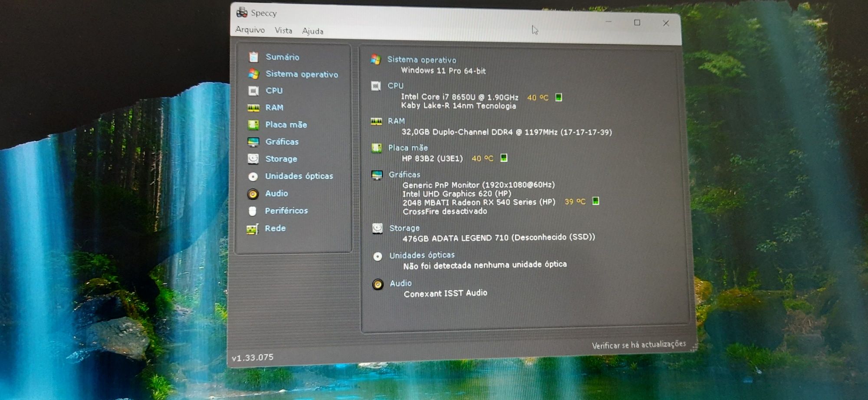Click 'Intel Core i7 8650U @ 1.90GHz' text
The width and height of the screenshot is (868, 400).
point(460,97)
